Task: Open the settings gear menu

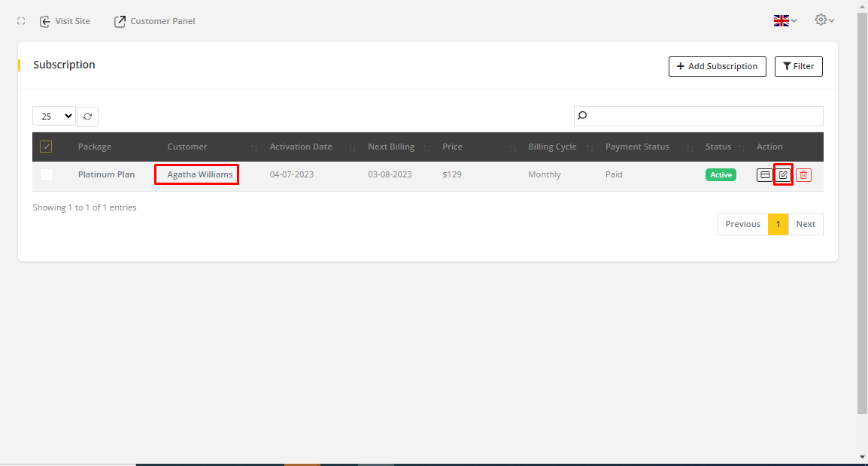Action: 824,20
